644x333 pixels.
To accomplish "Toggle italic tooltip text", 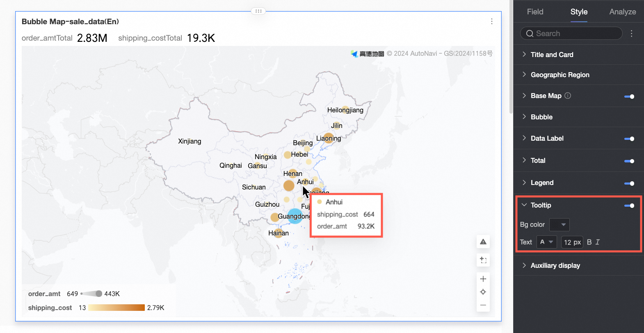I will [598, 242].
